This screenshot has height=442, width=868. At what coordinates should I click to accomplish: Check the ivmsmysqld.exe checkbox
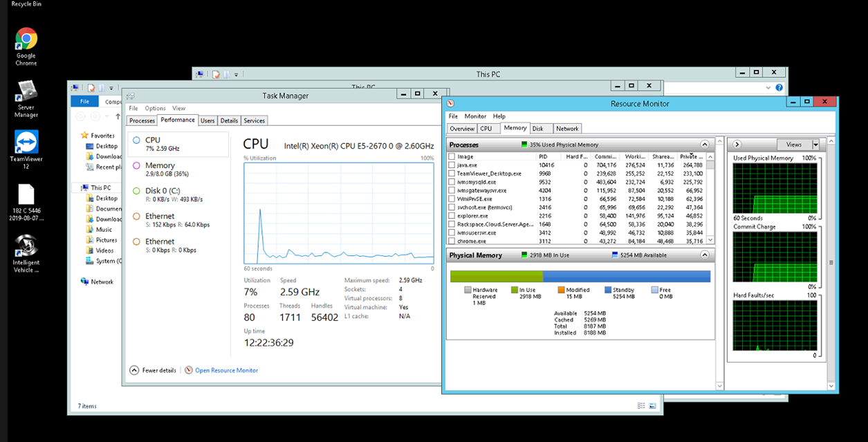[x=452, y=182]
